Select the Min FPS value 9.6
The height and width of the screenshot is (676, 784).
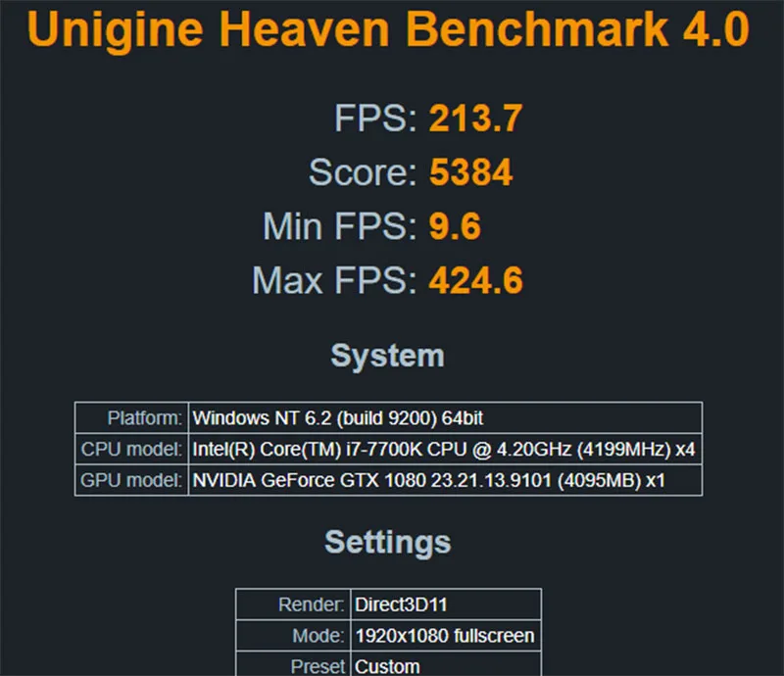[x=455, y=226]
